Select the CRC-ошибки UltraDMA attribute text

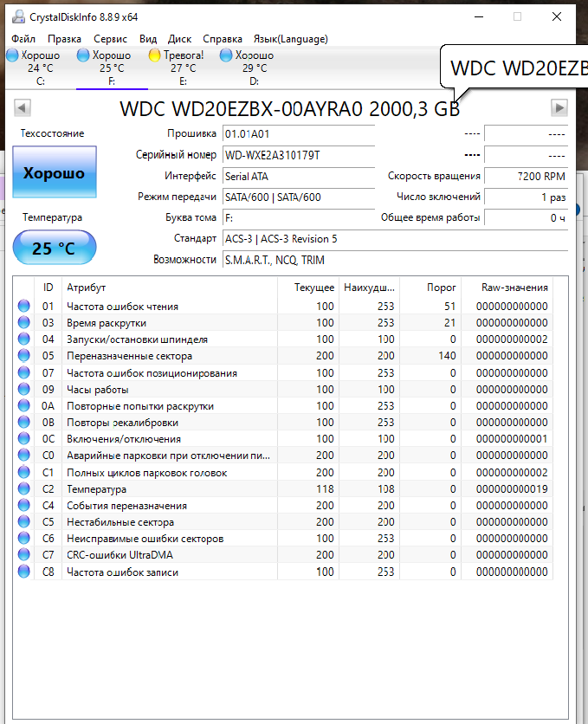click(120, 554)
